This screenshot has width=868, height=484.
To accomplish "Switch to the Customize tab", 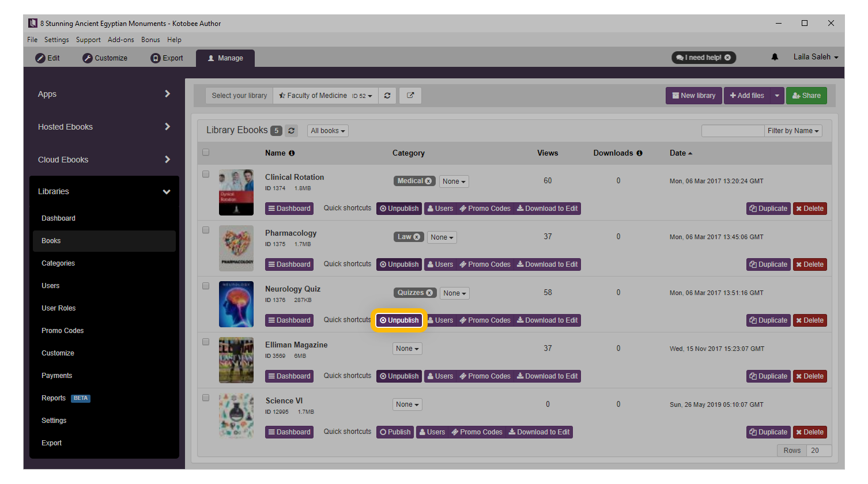I will (105, 58).
